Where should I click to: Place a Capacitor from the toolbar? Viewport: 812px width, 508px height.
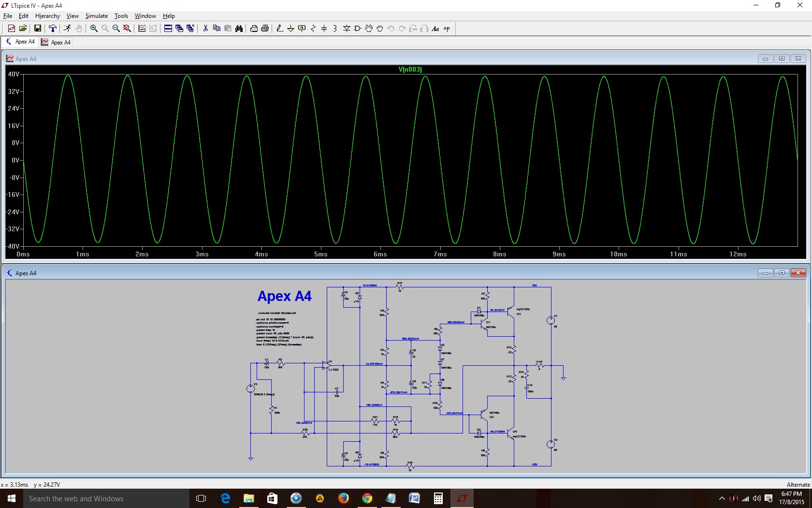(x=324, y=29)
